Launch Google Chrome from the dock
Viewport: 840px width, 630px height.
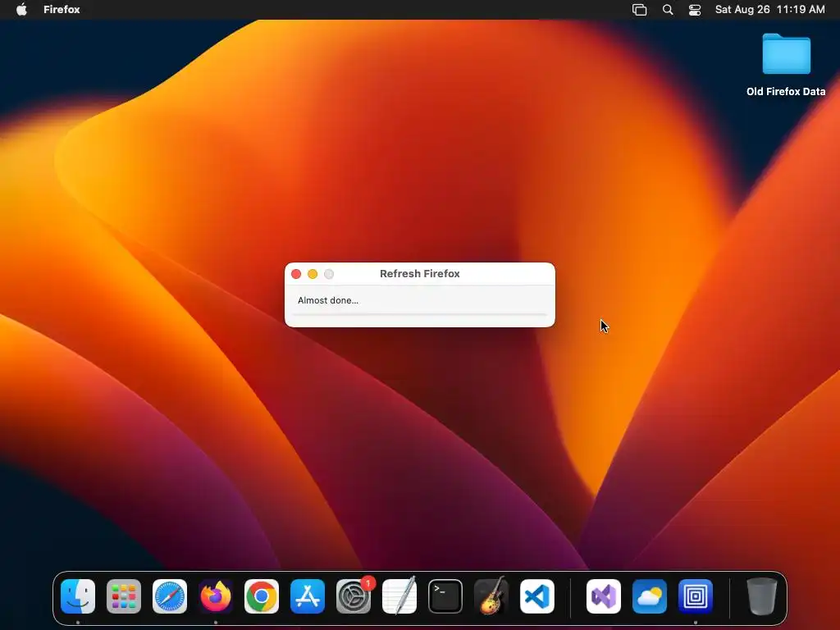[x=262, y=596]
